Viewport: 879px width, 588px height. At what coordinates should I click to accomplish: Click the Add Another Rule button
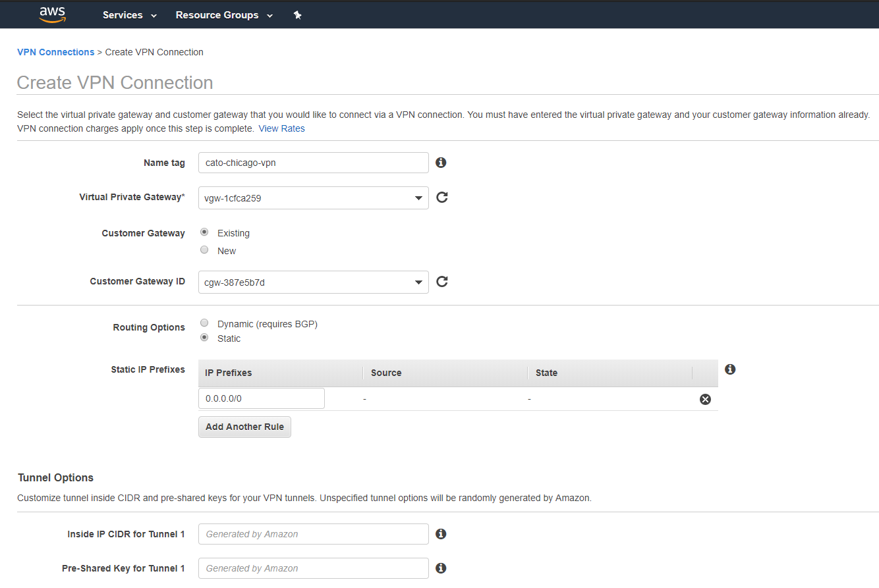coord(244,427)
